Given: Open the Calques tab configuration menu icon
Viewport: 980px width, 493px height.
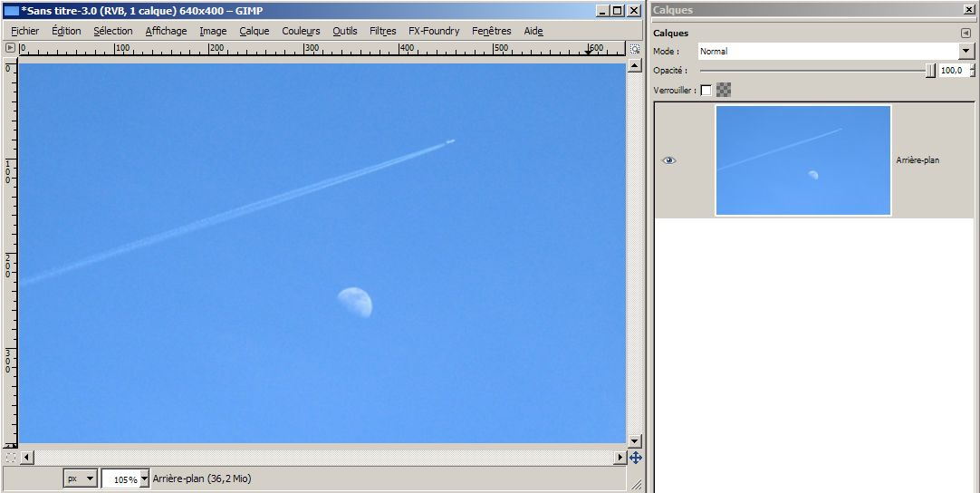Looking at the screenshot, I should (966, 34).
